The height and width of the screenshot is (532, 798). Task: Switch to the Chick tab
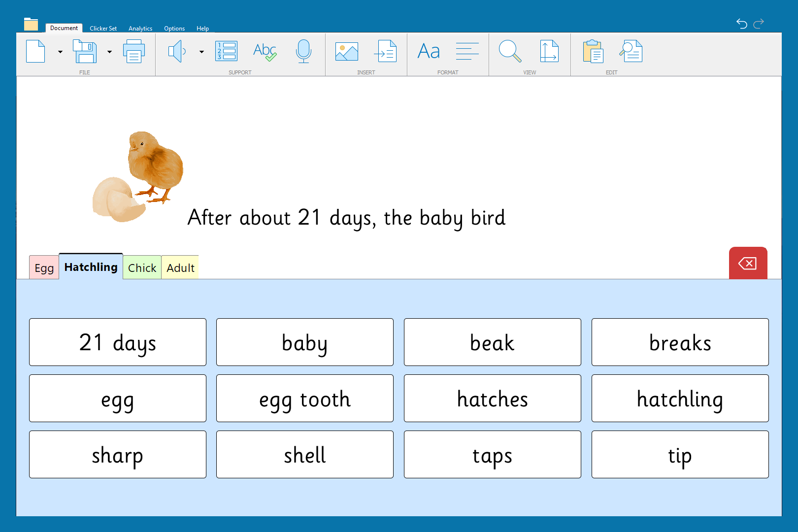(142, 268)
